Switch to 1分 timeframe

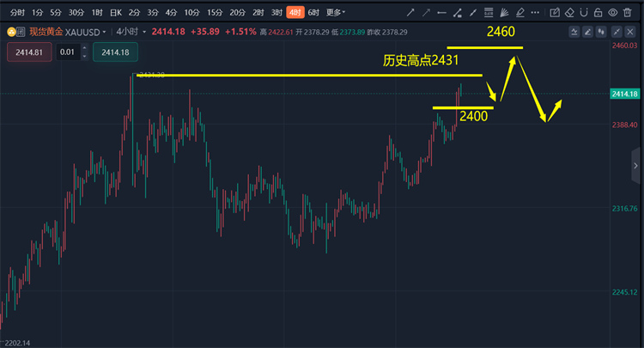tap(38, 13)
